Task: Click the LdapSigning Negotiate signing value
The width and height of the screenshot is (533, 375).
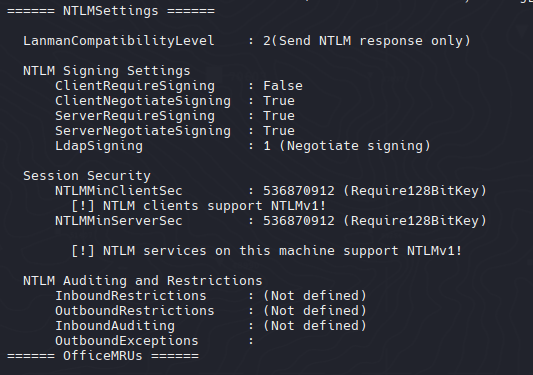Action: (x=347, y=146)
